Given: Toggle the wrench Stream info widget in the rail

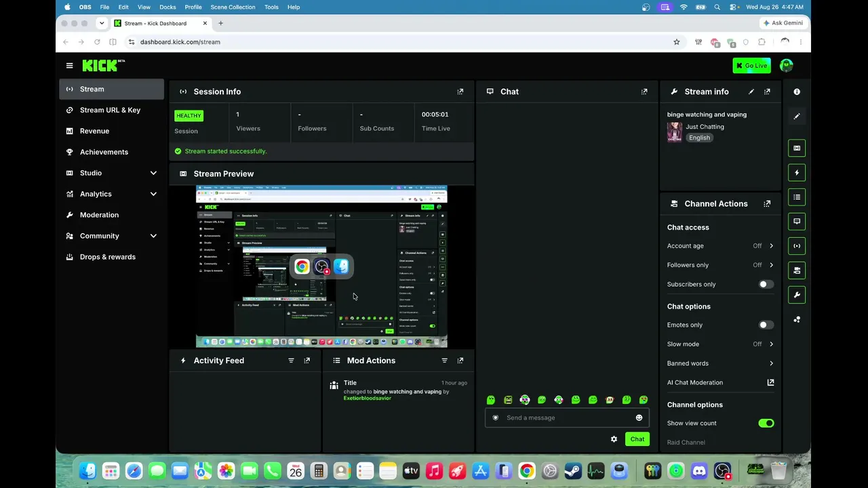Looking at the screenshot, I should click(797, 295).
